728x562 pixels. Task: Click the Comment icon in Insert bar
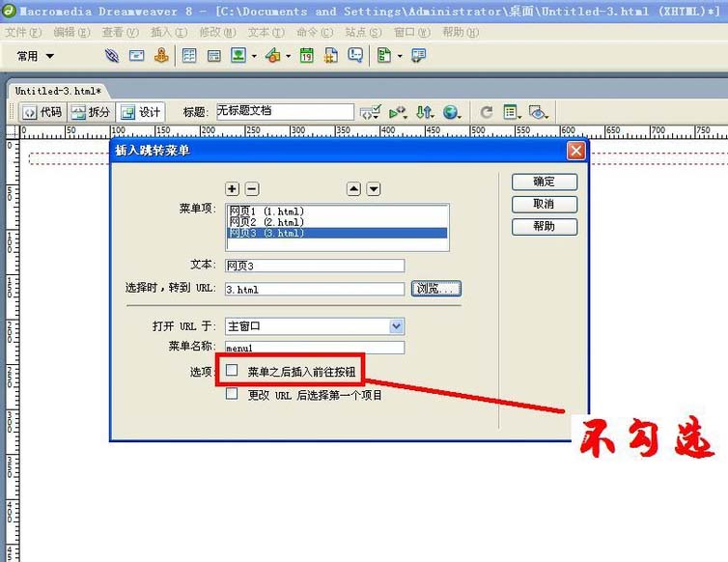[355, 56]
